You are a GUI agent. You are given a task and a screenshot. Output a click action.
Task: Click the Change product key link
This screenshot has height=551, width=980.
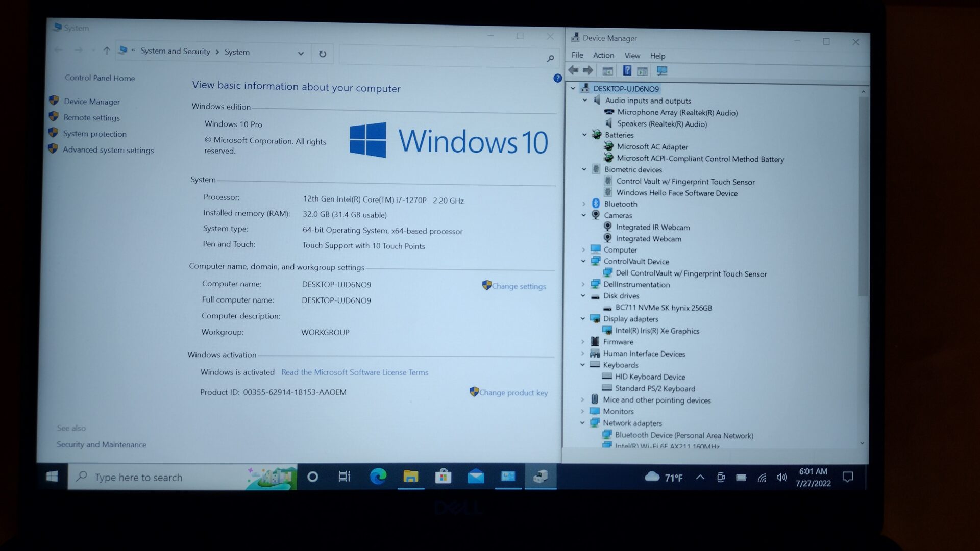point(513,392)
